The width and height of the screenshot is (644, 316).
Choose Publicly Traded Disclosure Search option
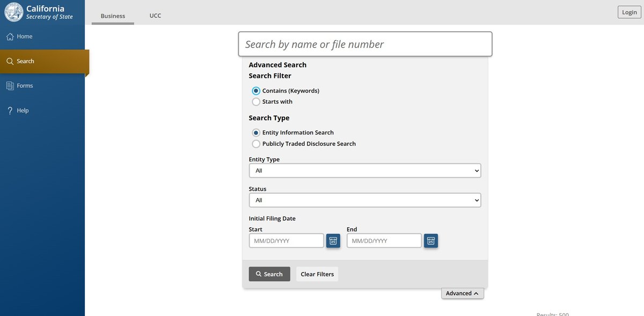pos(256,144)
